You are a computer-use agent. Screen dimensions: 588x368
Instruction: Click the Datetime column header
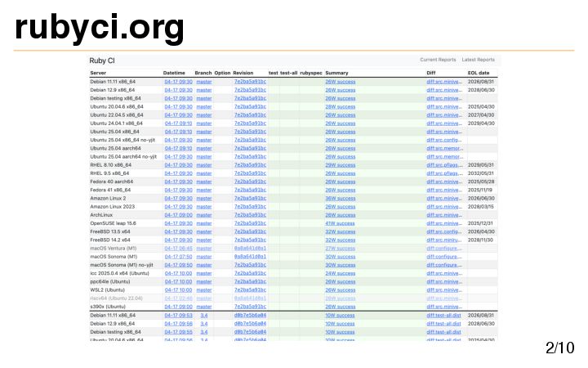[174, 73]
